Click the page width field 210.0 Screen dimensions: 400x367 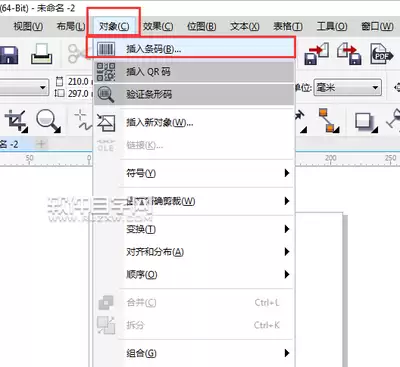pyautogui.click(x=79, y=81)
